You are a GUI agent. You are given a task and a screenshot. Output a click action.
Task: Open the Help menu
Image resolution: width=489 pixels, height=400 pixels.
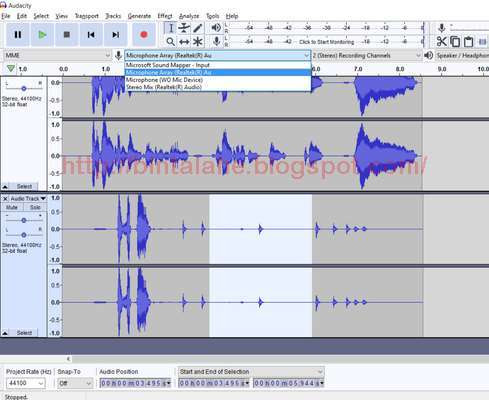coord(232,16)
